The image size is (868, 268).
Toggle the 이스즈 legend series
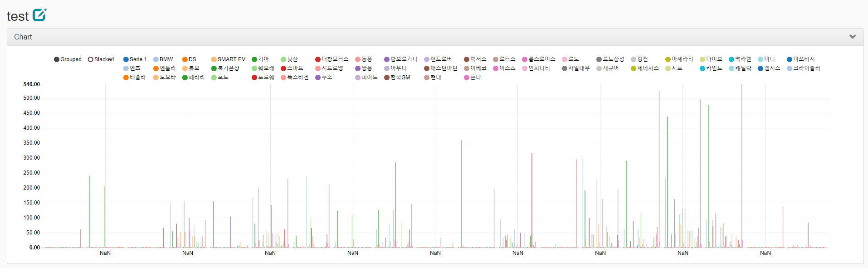[504, 68]
